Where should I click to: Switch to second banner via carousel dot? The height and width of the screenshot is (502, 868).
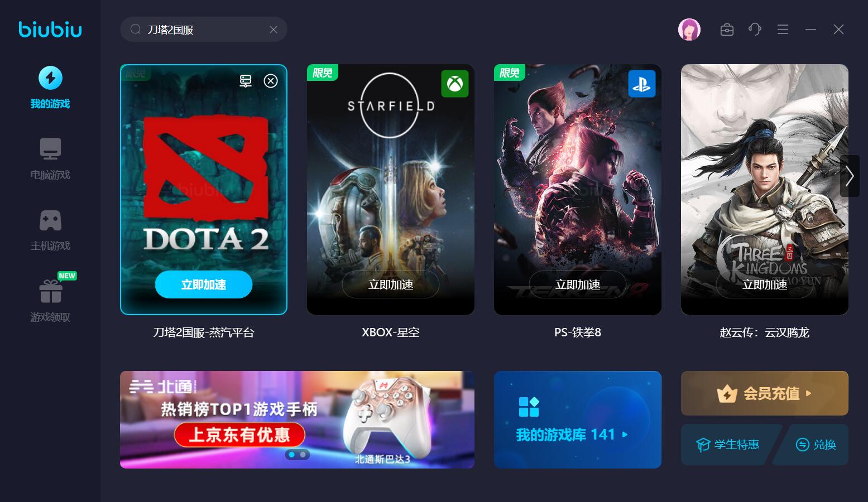pyautogui.click(x=303, y=455)
